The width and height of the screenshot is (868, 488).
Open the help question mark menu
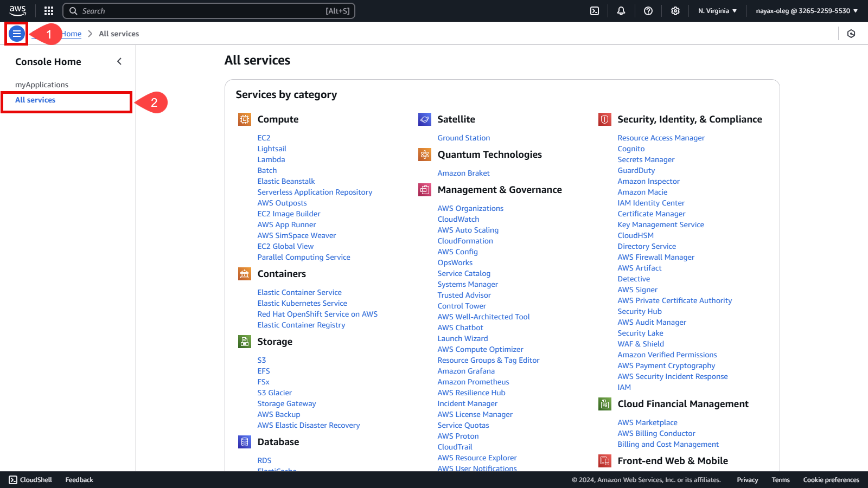(x=648, y=11)
